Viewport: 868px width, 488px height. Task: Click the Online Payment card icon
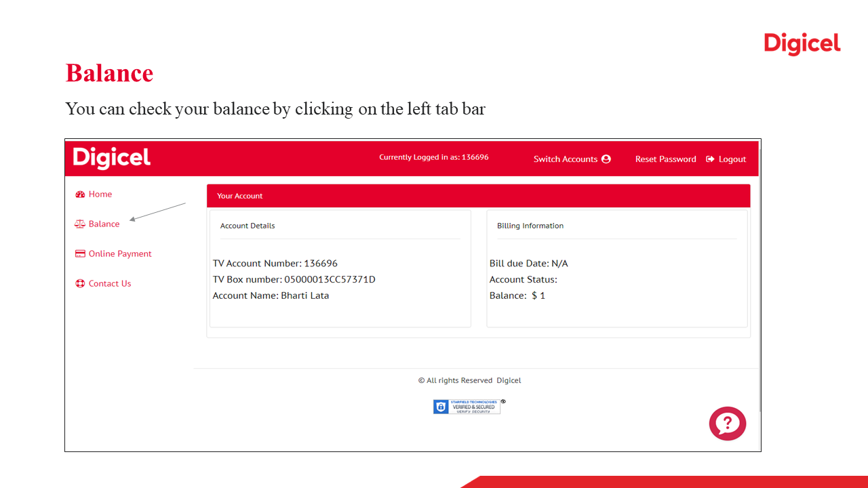click(80, 254)
